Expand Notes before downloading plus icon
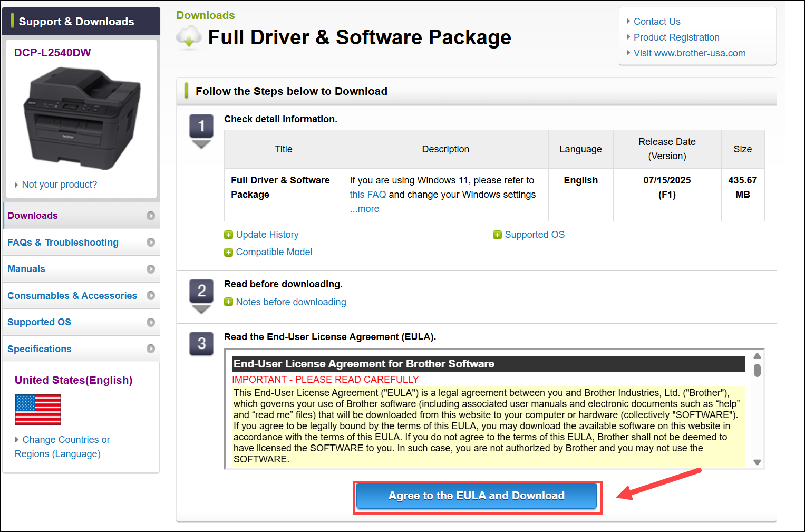 click(x=228, y=302)
